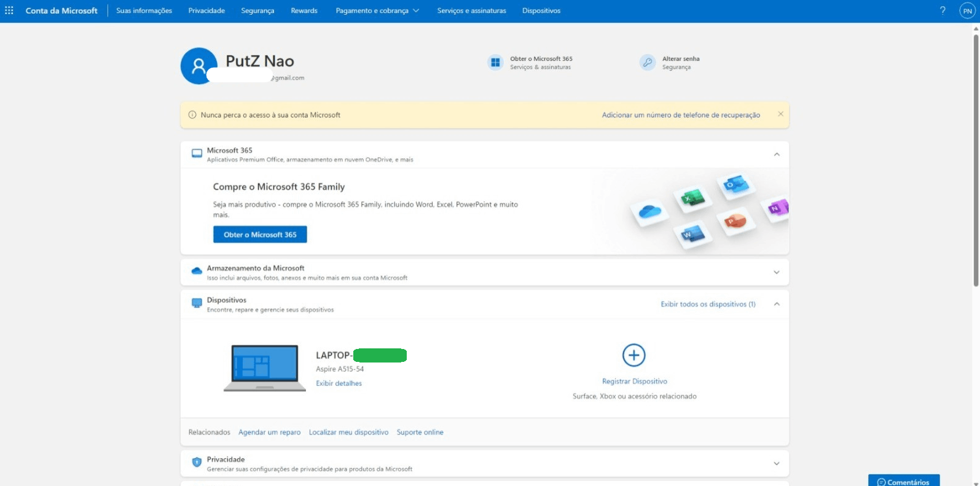Expand the Privacidade section
Viewport: 980px width, 486px height.
[x=777, y=463]
